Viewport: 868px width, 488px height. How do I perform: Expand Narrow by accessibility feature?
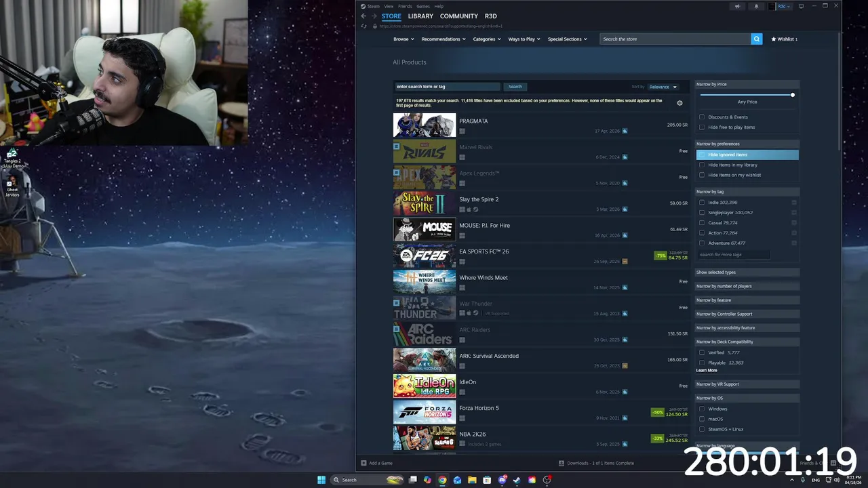[x=747, y=328]
